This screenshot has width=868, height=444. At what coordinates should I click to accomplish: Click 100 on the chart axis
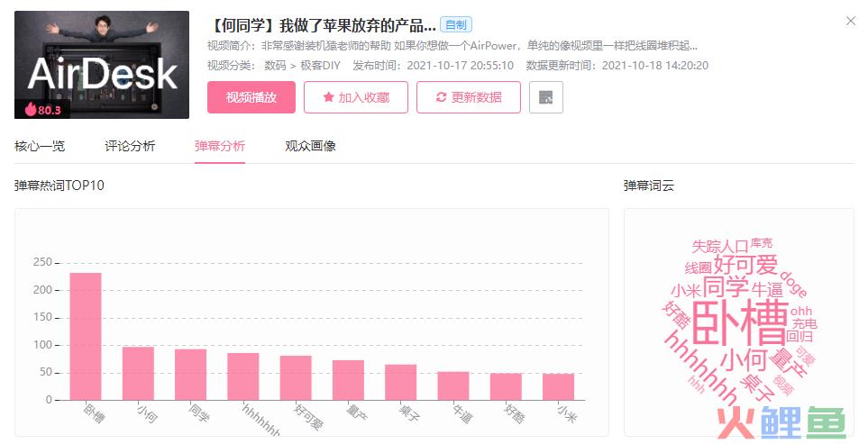42,345
